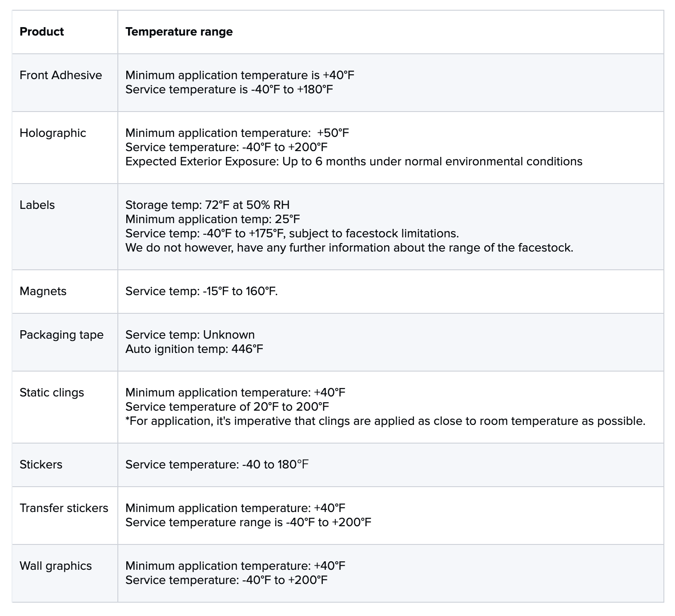Click the Static clings product name
The height and width of the screenshot is (616, 675).
(52, 392)
